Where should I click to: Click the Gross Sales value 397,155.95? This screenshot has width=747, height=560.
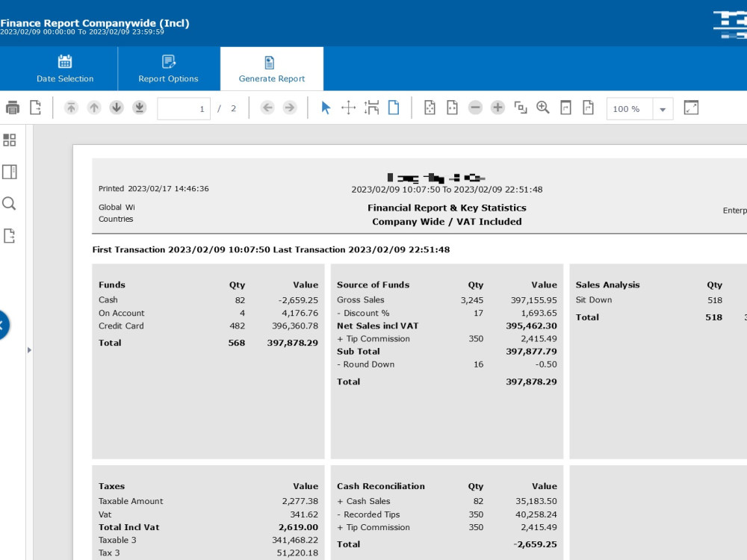click(x=533, y=300)
